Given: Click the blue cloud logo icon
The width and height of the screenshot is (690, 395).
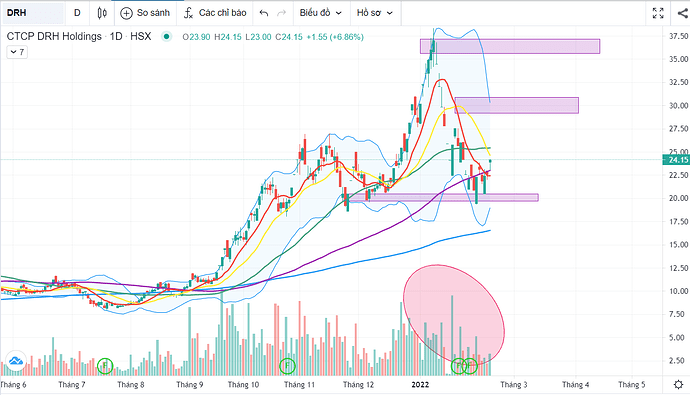Looking at the screenshot, I should [x=16, y=362].
